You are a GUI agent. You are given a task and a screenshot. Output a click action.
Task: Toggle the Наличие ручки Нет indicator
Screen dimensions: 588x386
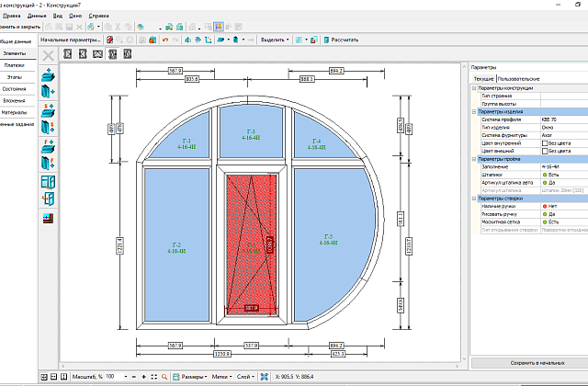tap(545, 206)
